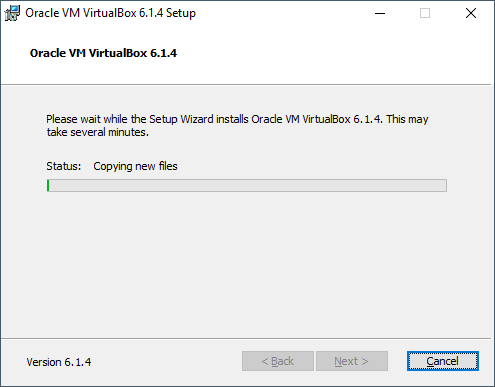Click the greyed-out Next > button
The image size is (495, 387).
(x=352, y=361)
